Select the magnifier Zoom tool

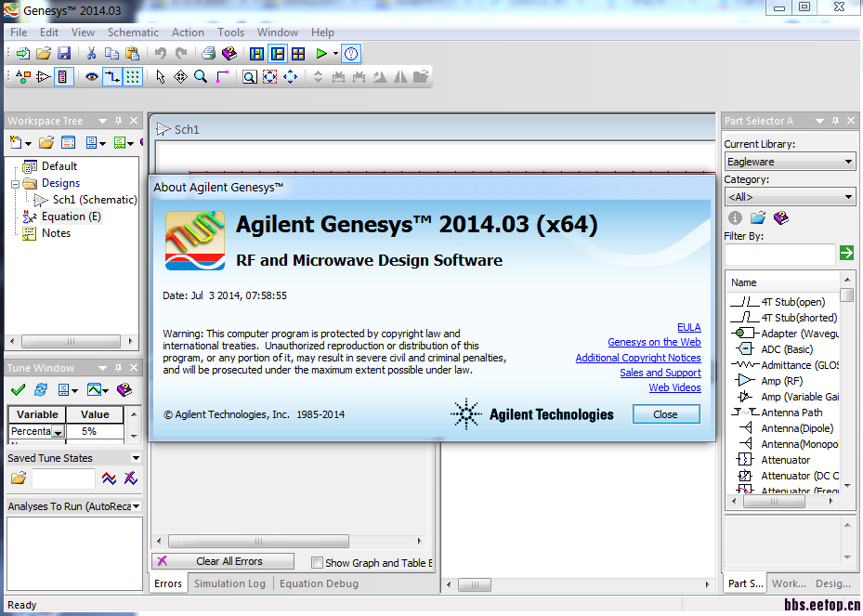[201, 76]
